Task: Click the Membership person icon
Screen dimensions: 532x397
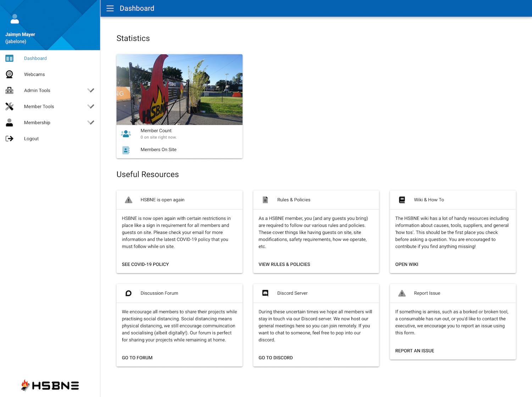Action: coord(10,123)
